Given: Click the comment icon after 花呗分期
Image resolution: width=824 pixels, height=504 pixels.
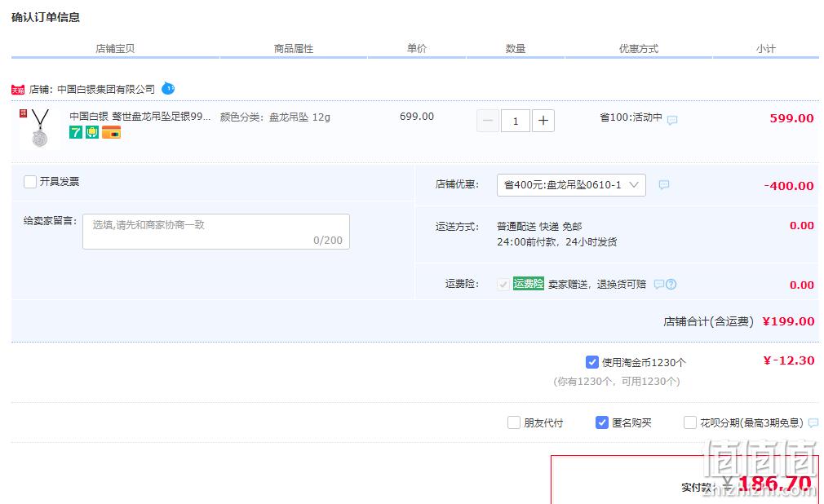Looking at the screenshot, I should pyautogui.click(x=813, y=422).
